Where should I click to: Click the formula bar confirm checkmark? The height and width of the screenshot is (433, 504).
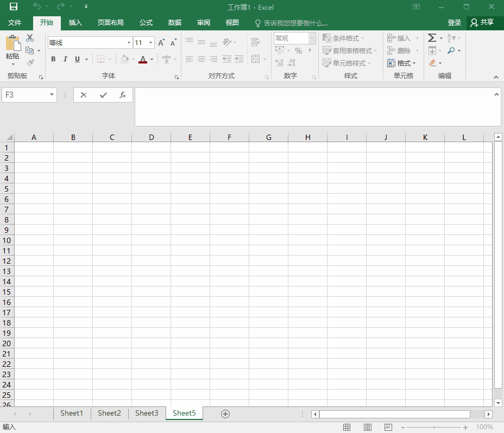click(103, 95)
